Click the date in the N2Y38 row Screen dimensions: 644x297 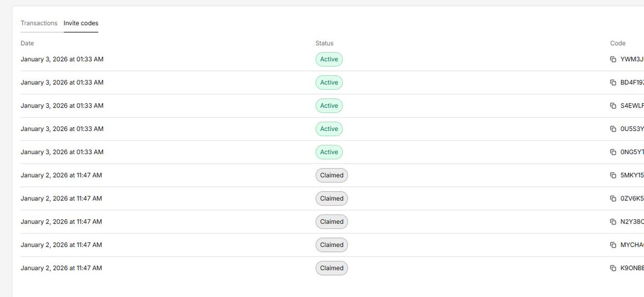click(x=61, y=221)
